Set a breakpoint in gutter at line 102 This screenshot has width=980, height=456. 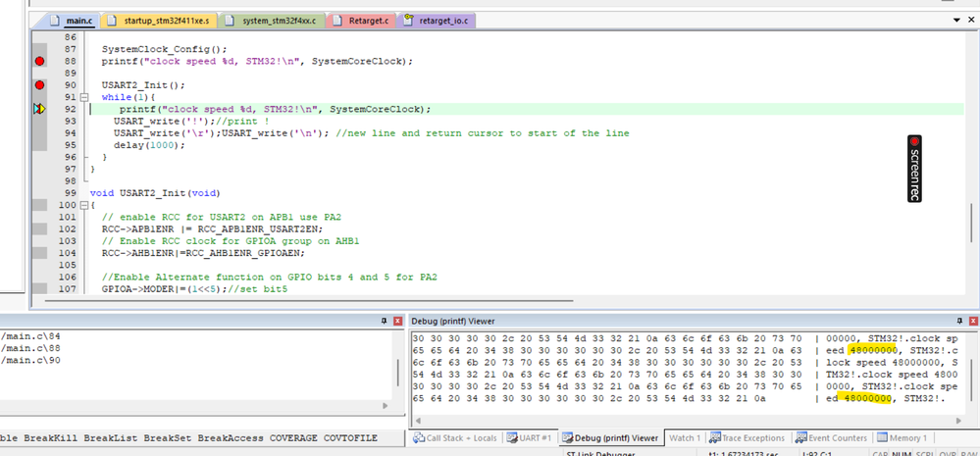[40, 229]
